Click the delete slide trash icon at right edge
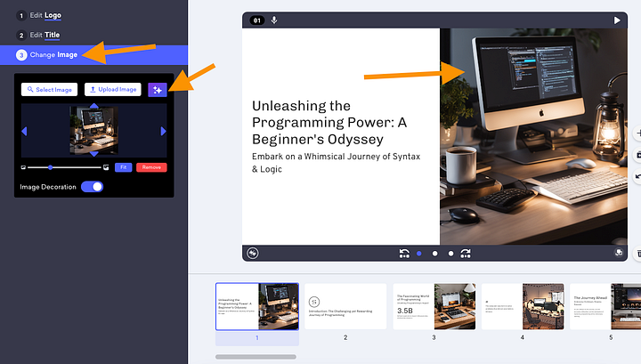 [x=637, y=254]
